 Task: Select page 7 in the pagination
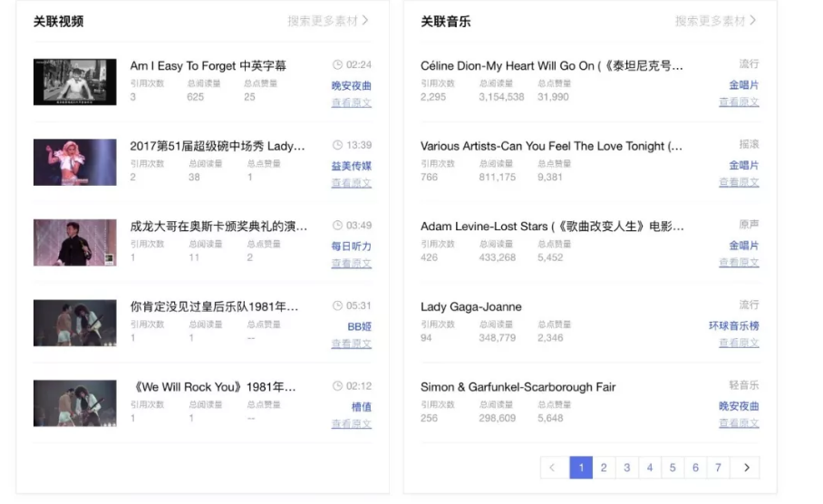coord(718,468)
